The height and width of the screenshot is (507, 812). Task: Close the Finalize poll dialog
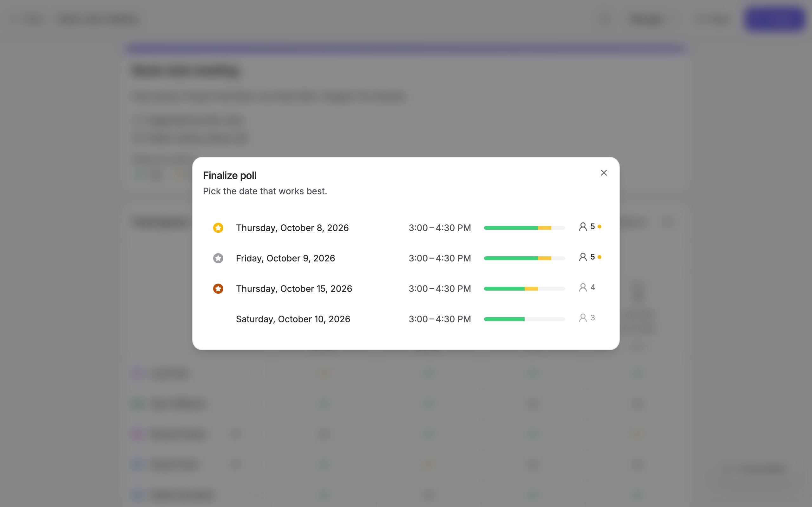point(604,173)
